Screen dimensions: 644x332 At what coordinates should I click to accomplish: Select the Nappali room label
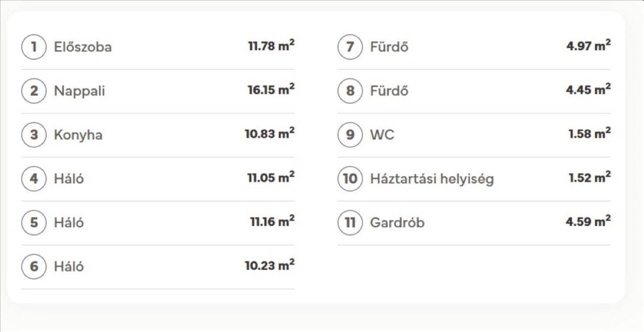[x=79, y=91]
